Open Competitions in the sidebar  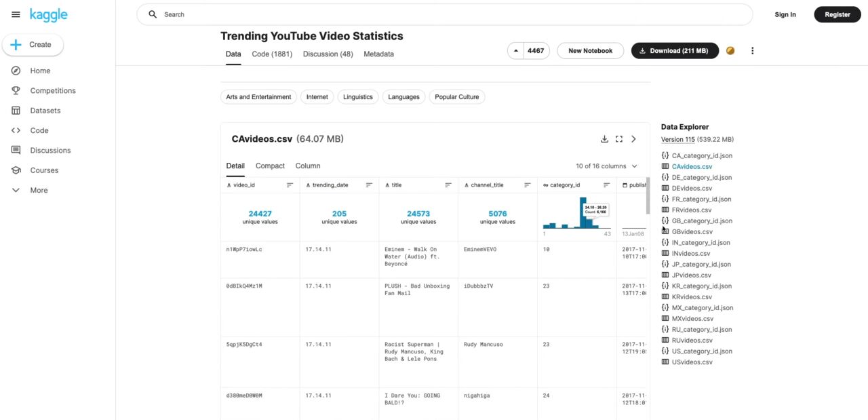click(x=53, y=90)
